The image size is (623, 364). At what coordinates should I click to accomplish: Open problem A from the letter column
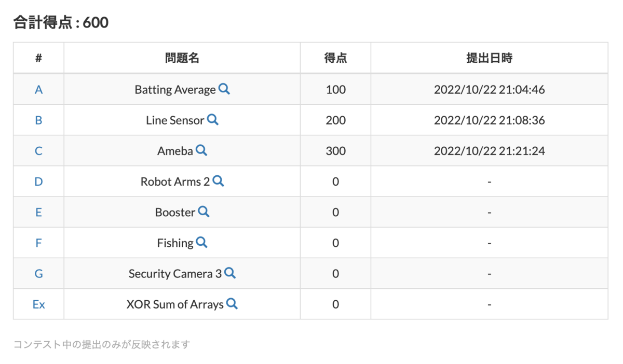pyautogui.click(x=38, y=89)
